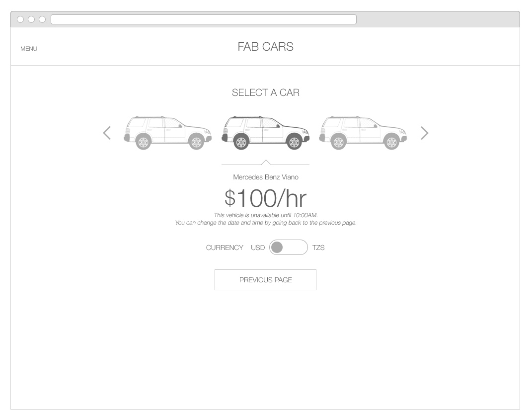Toggle the currency switch
The width and height of the screenshot is (531, 420).
coord(288,248)
